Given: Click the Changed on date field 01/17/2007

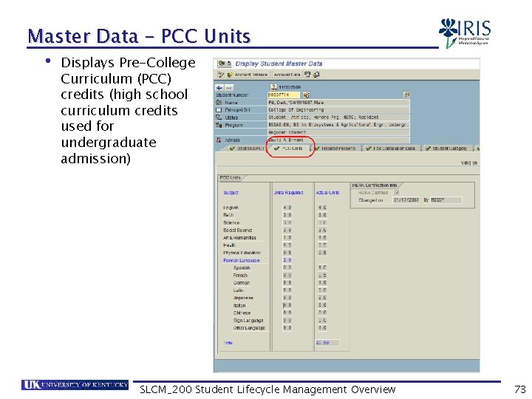Looking at the screenshot, I should [406, 200].
